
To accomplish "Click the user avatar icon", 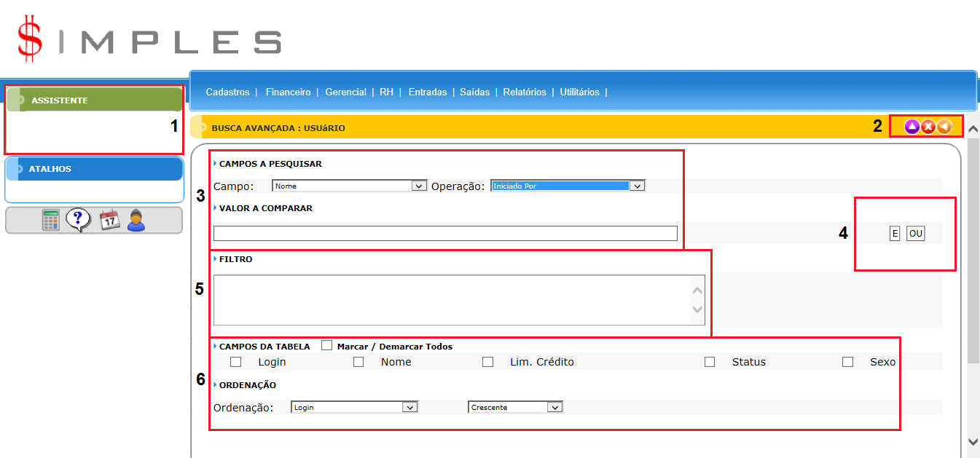I will tap(136, 220).
